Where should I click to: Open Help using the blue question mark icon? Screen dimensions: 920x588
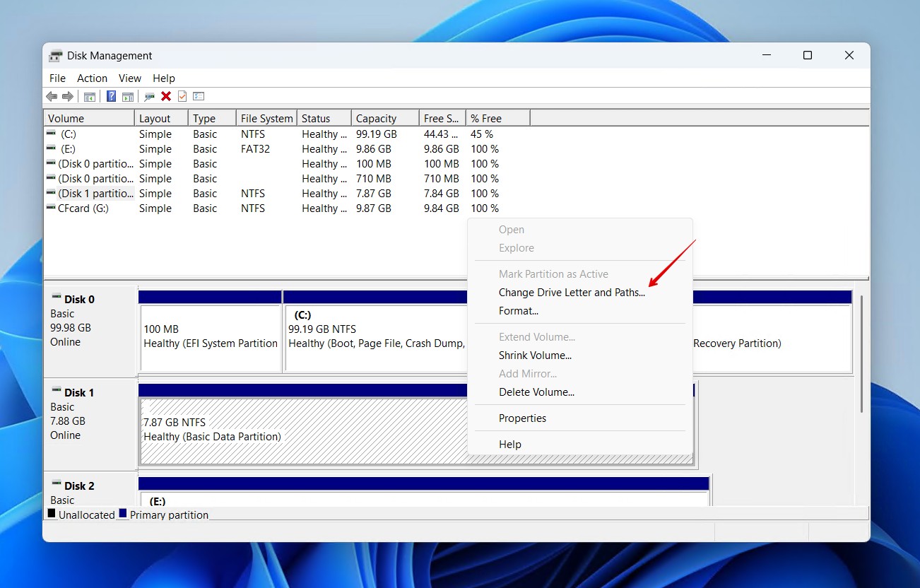[112, 96]
